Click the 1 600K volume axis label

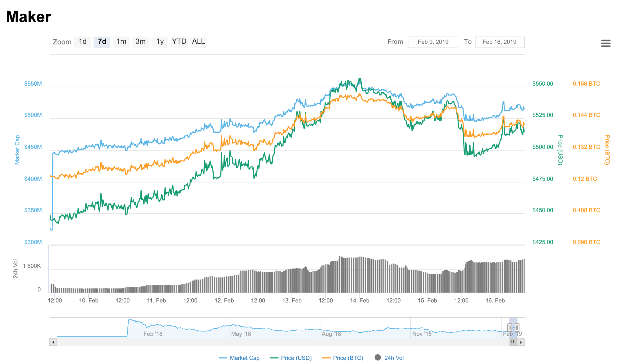pyautogui.click(x=32, y=266)
